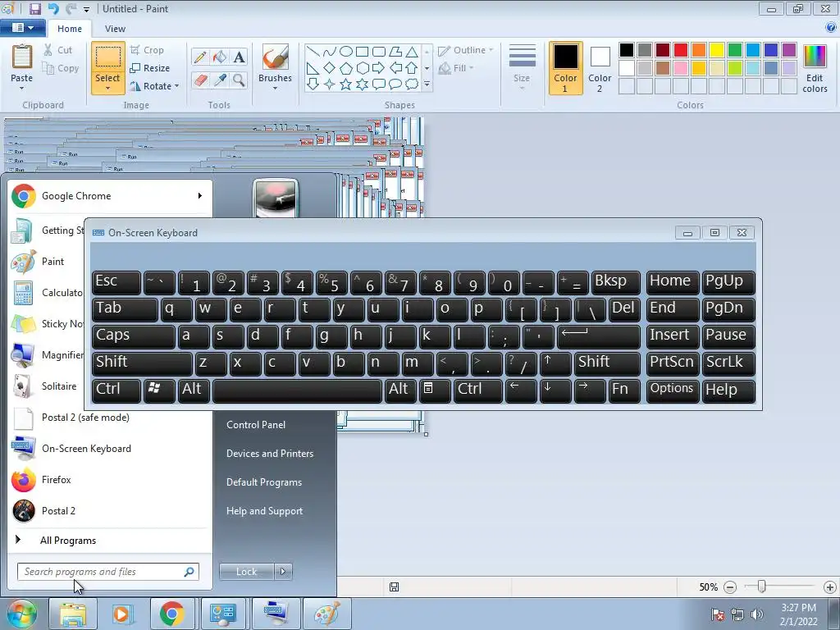
Task: Click the Chrome taskbar icon
Action: pos(172,614)
